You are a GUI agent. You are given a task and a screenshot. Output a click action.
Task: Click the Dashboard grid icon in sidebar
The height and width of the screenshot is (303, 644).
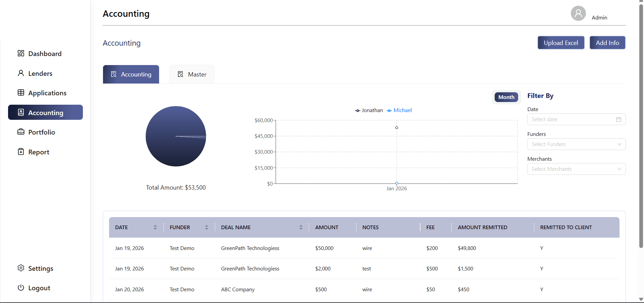click(21, 53)
